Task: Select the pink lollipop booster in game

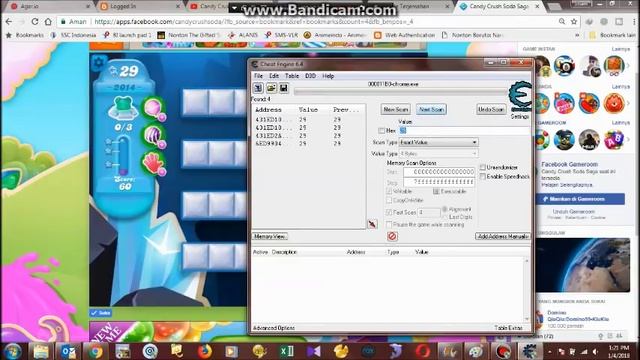Action: click(153, 109)
